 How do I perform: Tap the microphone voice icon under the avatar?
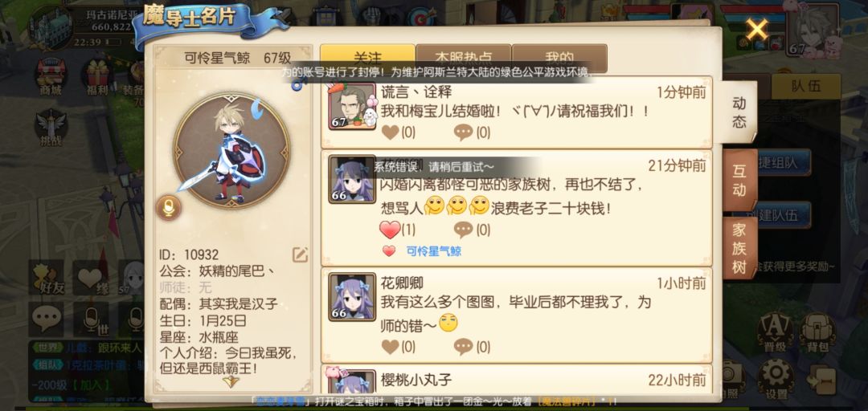click(x=168, y=207)
